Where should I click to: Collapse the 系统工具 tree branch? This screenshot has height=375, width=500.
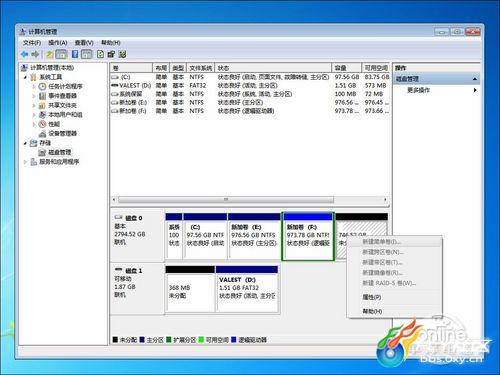point(25,77)
